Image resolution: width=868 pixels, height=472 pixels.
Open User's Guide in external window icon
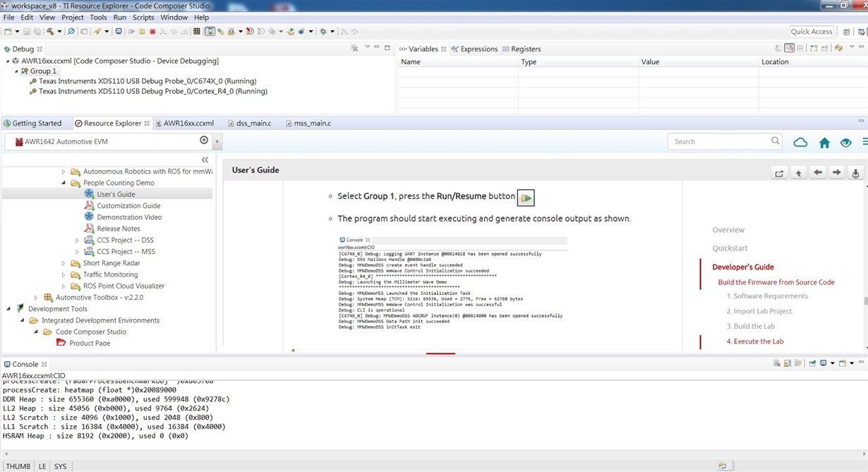coord(779,173)
